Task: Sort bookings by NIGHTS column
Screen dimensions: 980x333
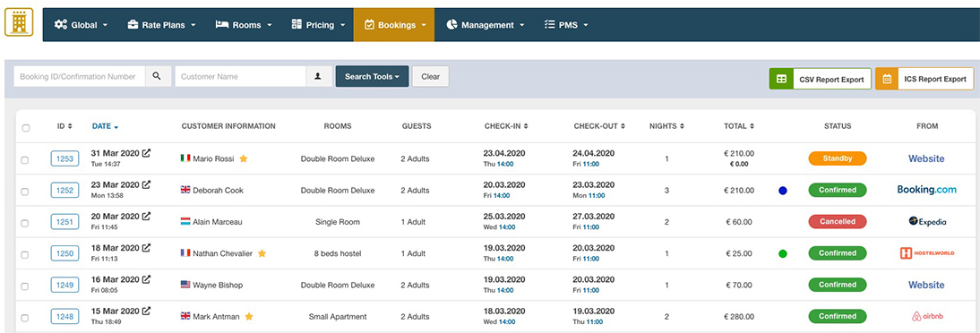Action: (666, 126)
